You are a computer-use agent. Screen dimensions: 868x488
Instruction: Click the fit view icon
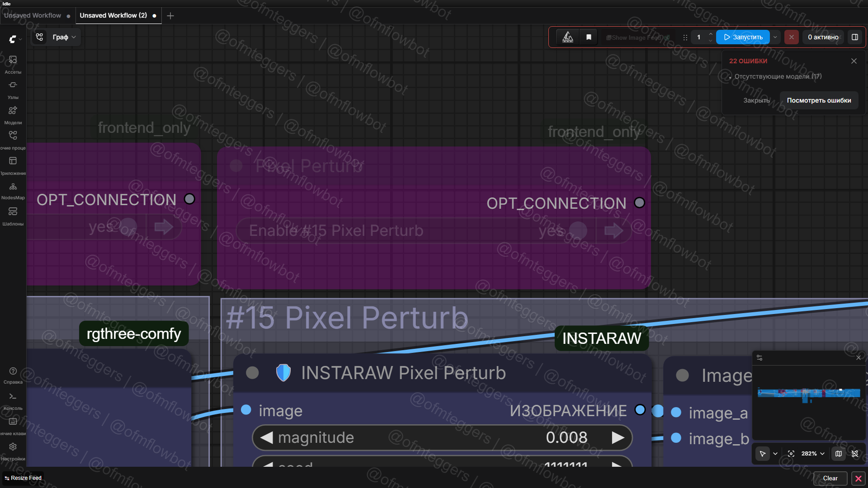[791, 454]
